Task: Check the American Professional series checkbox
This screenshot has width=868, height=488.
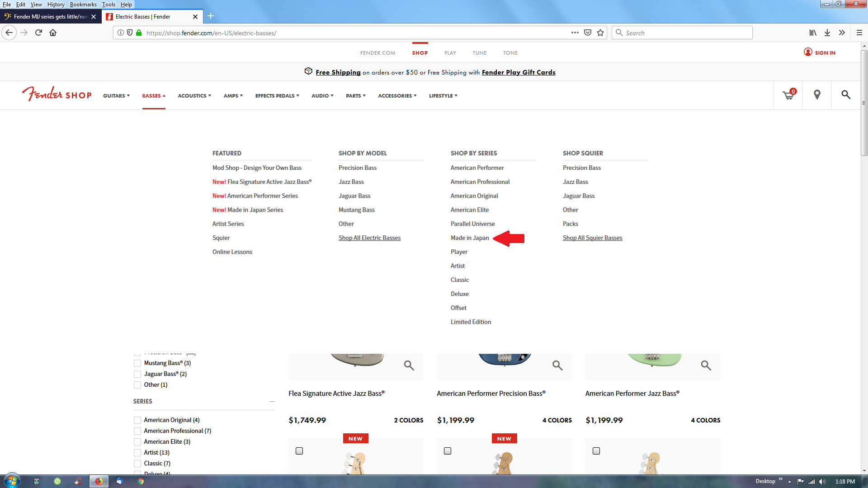Action: click(x=137, y=431)
